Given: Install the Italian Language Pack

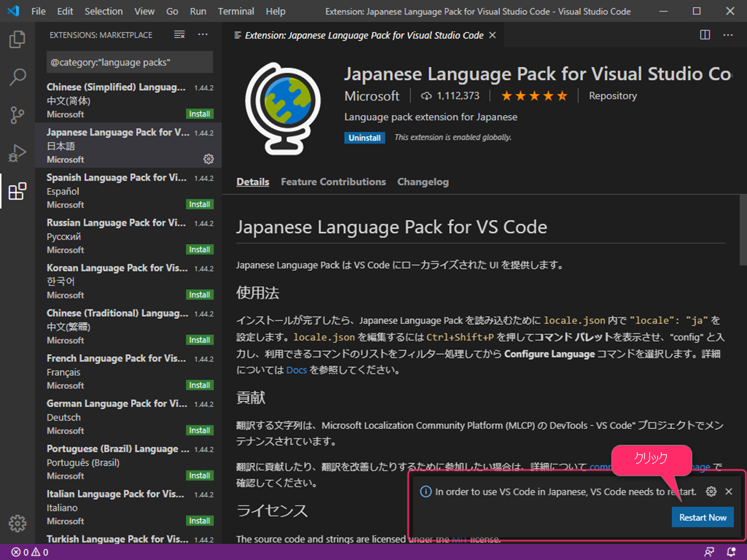Looking at the screenshot, I should pyautogui.click(x=200, y=521).
